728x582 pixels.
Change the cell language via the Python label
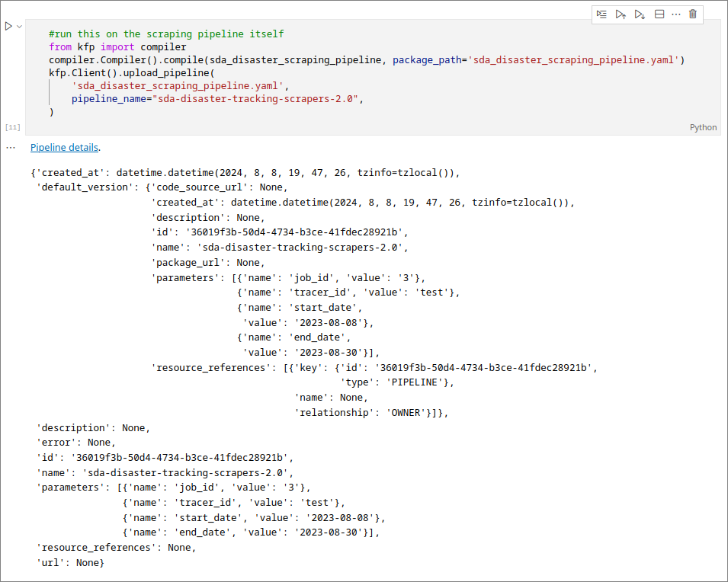coord(703,127)
